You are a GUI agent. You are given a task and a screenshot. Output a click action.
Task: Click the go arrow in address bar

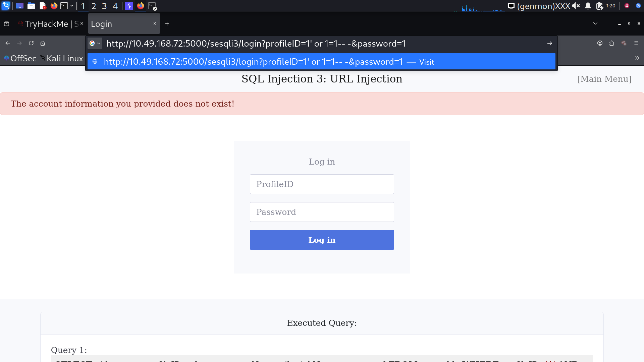pyautogui.click(x=549, y=44)
